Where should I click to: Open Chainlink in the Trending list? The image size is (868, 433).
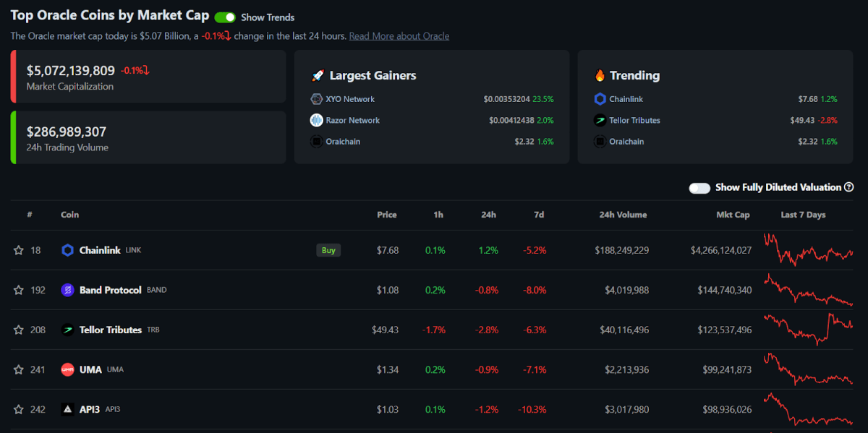(x=626, y=99)
